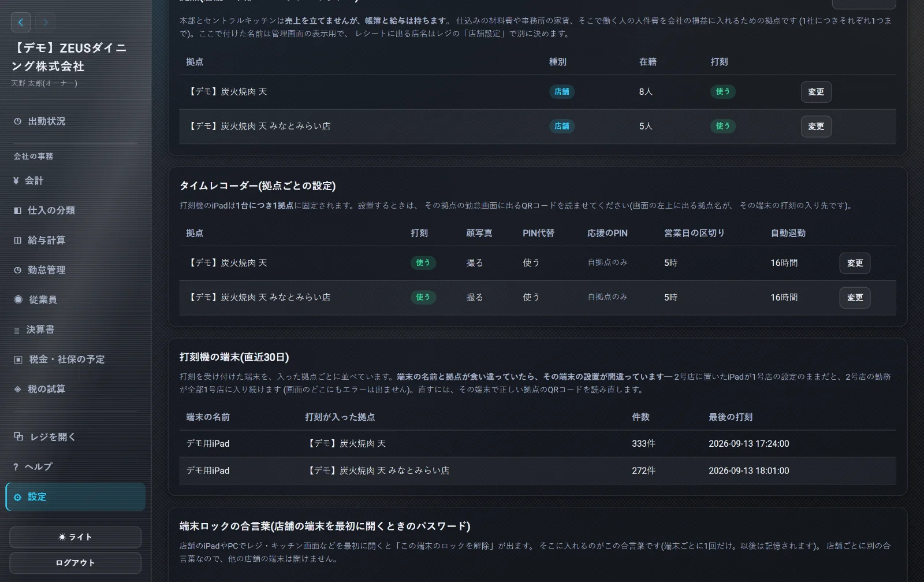Click the 自動退勤 column header
The height and width of the screenshot is (582, 924).
pos(788,233)
